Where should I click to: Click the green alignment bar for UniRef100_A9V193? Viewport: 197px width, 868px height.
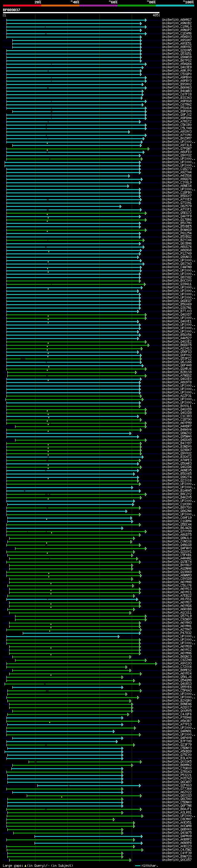(x=82, y=664)
